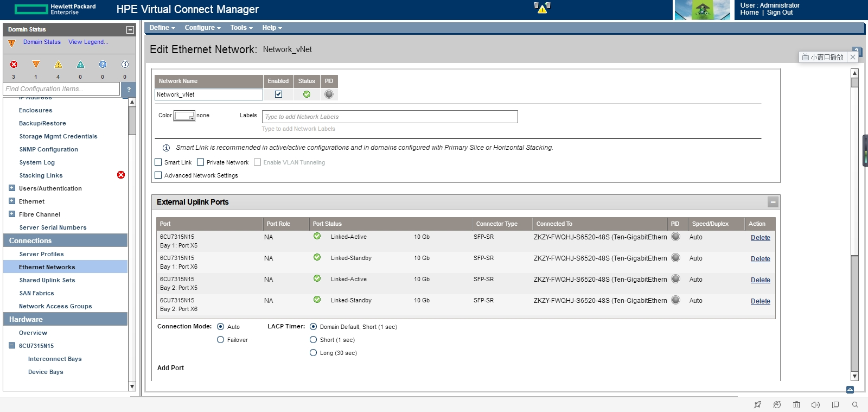Click PID indicator for Bay 2: Port X5
This screenshot has height=412, width=868.
(x=675, y=279)
